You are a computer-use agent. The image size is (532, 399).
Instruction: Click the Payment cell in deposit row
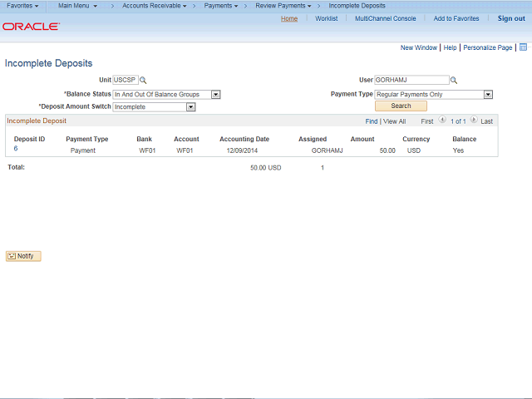83,150
